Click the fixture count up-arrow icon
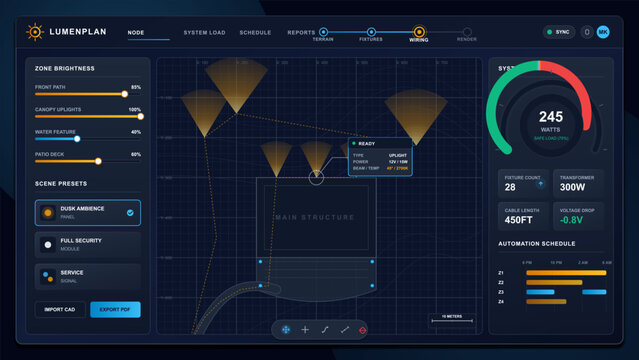 tap(540, 184)
